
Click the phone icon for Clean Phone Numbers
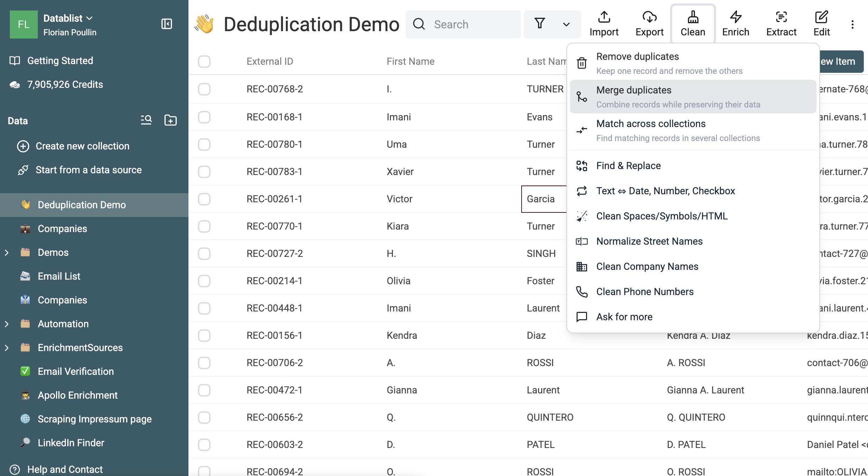click(582, 292)
